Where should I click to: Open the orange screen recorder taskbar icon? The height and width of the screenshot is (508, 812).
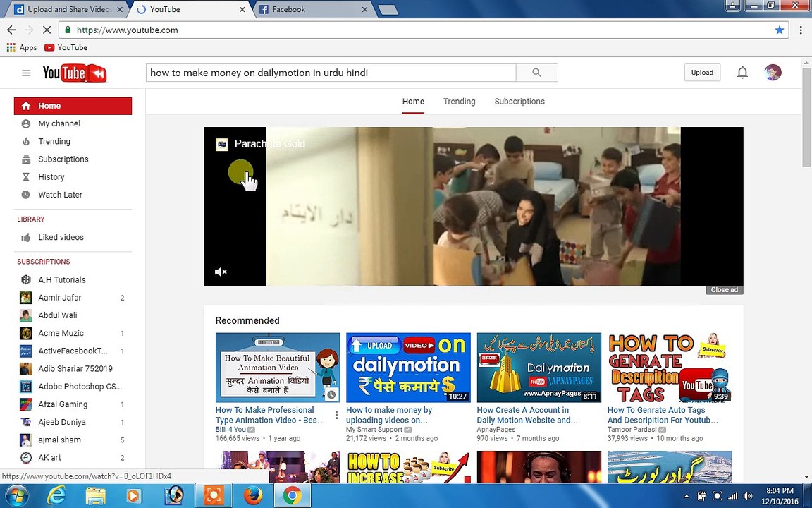[x=214, y=496]
